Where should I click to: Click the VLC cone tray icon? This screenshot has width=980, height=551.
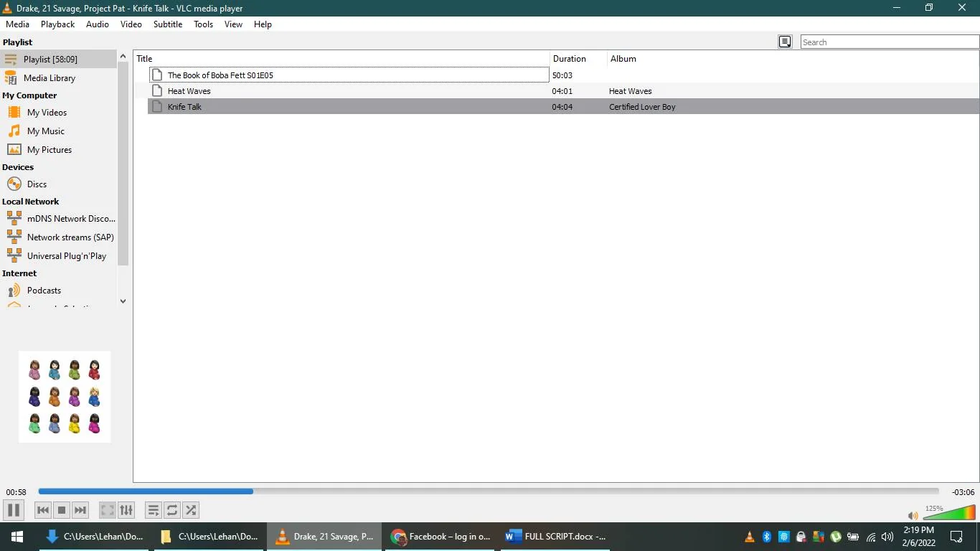click(x=750, y=537)
